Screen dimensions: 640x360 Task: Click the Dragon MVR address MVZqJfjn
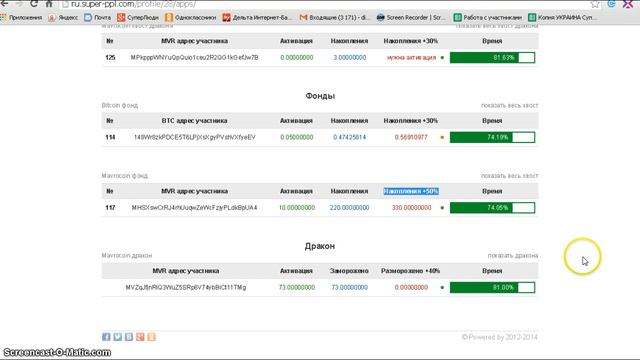[186, 287]
